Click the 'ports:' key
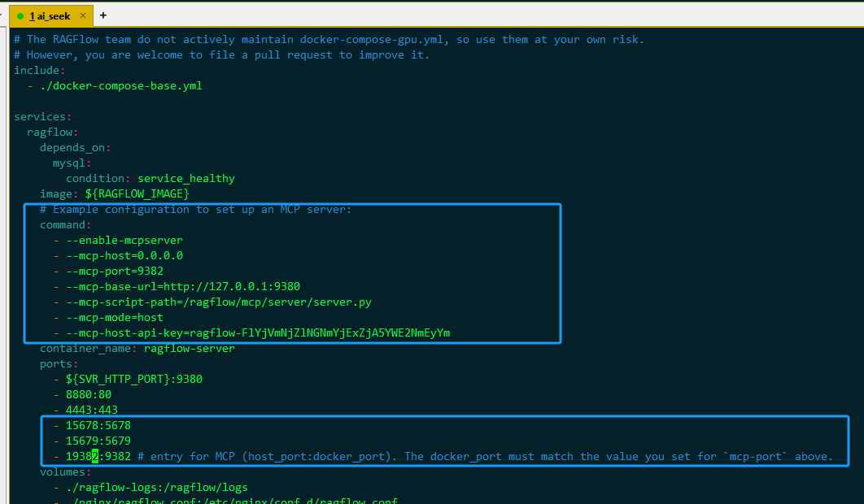Image resolution: width=864 pixels, height=504 pixels. [x=59, y=363]
